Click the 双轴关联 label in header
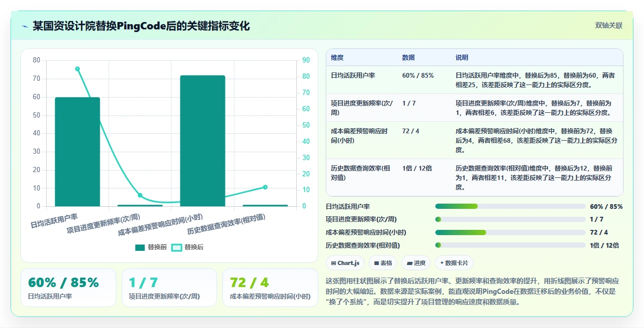 [x=608, y=26]
